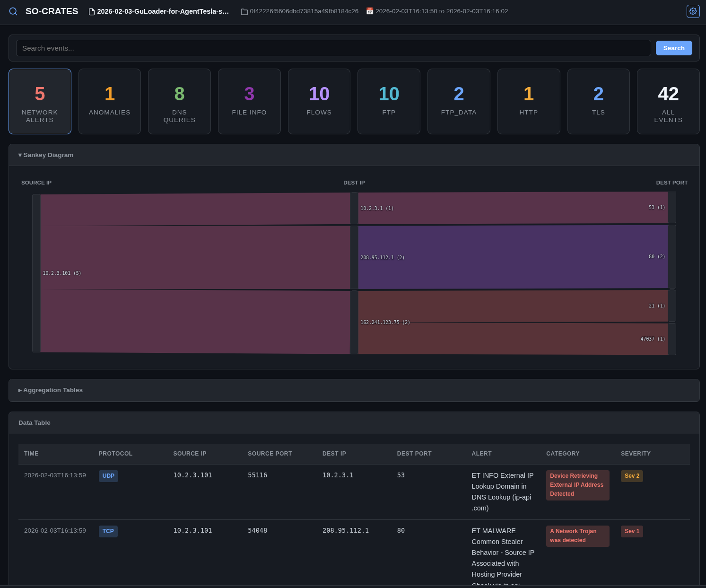Click the Sev 2 severity badge
The height and width of the screenshot is (588, 706).
coord(632,476)
